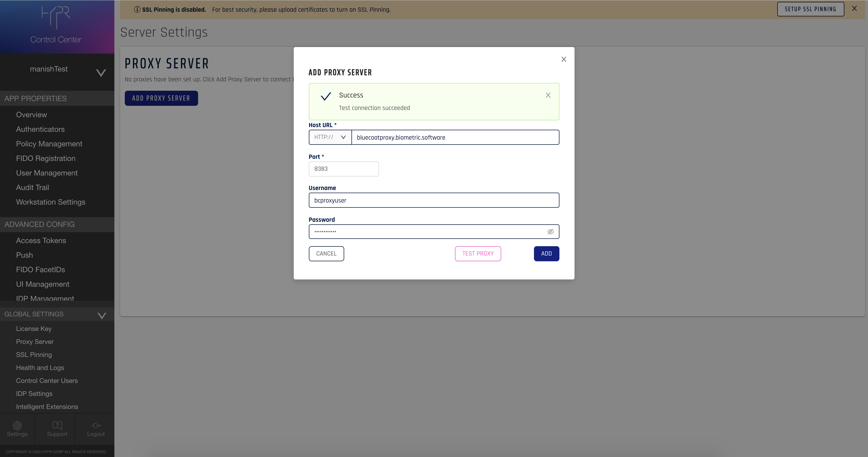Toggle password visibility eye icon
The width and height of the screenshot is (868, 457).
(x=550, y=232)
